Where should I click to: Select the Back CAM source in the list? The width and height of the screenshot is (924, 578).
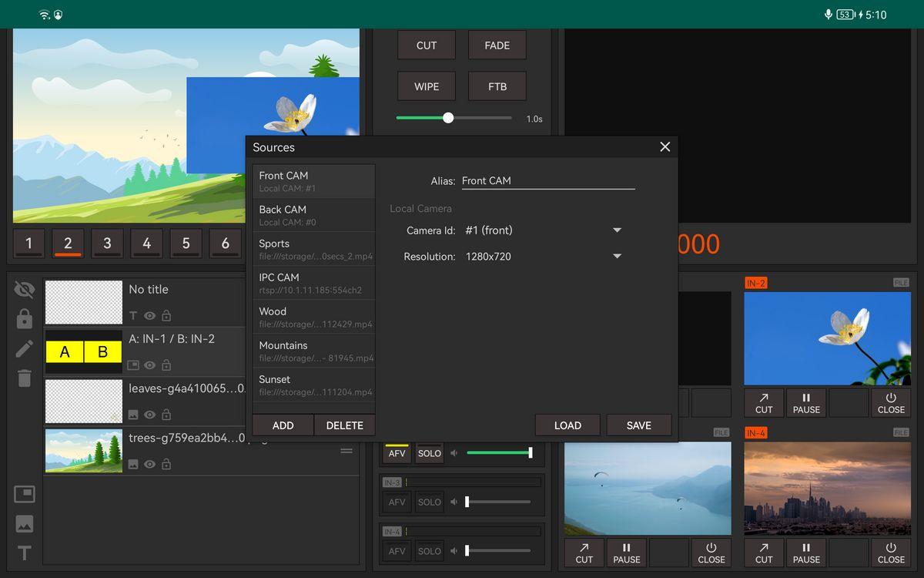(314, 215)
